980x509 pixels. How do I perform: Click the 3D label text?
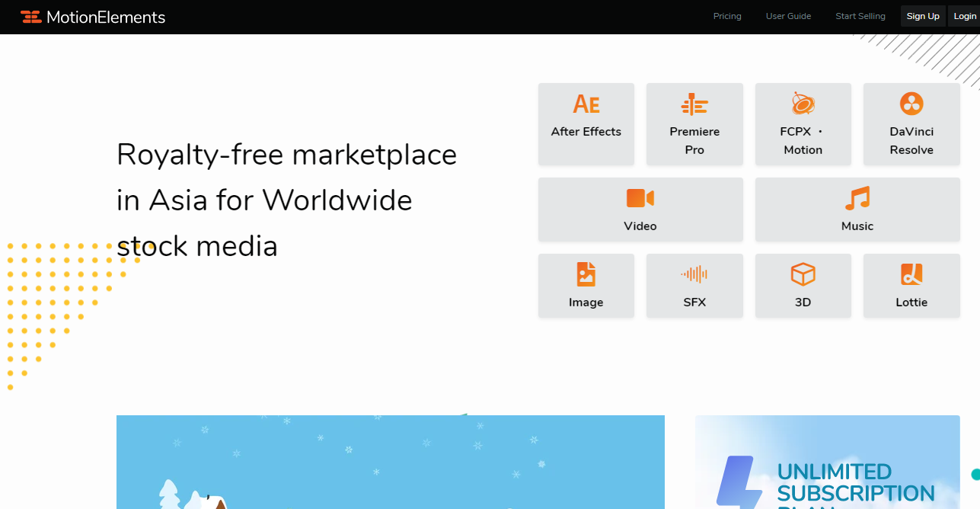coord(803,303)
